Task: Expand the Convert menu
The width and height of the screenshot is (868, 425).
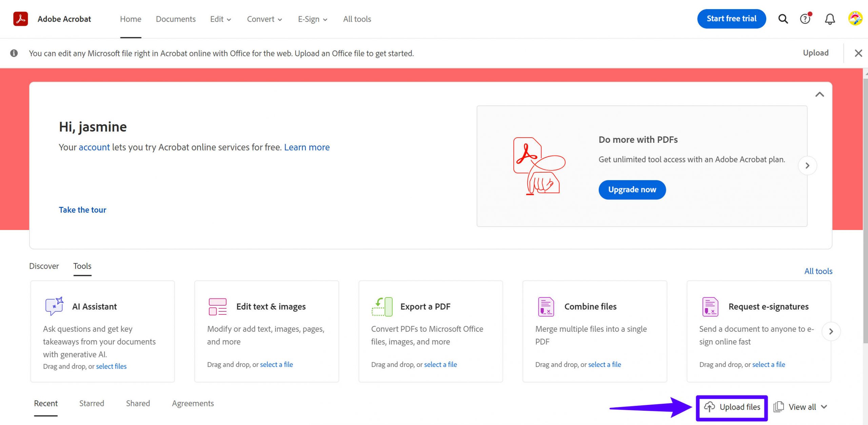Action: pyautogui.click(x=264, y=19)
